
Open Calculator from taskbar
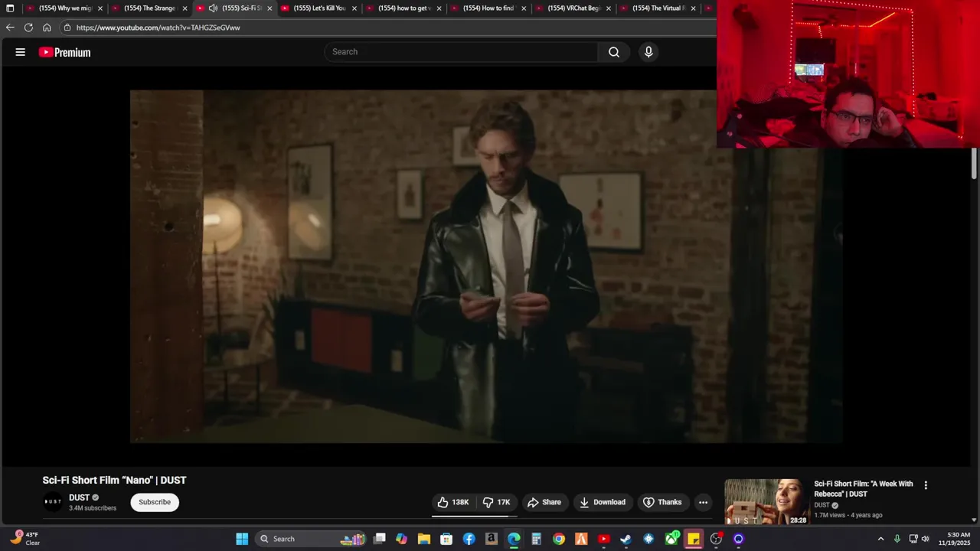pyautogui.click(x=537, y=539)
